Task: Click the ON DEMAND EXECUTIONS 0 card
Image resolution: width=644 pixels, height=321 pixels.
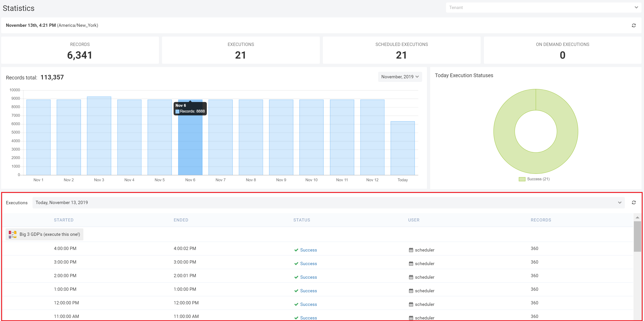Action: (563, 50)
